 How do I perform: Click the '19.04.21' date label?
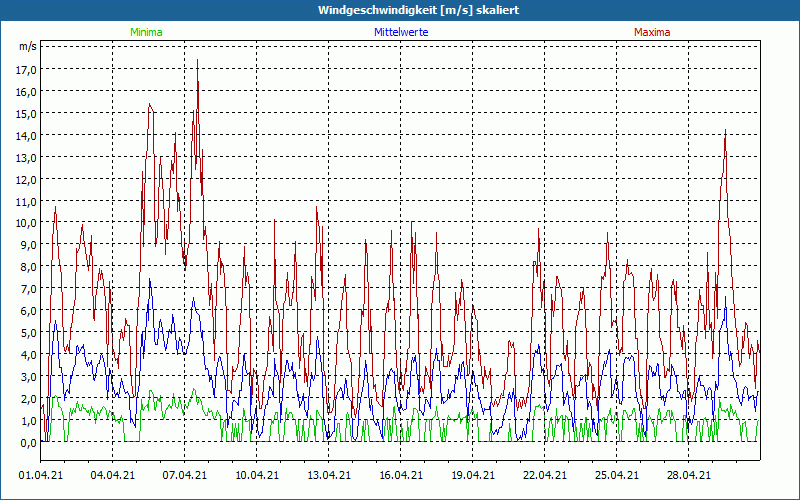(x=472, y=475)
